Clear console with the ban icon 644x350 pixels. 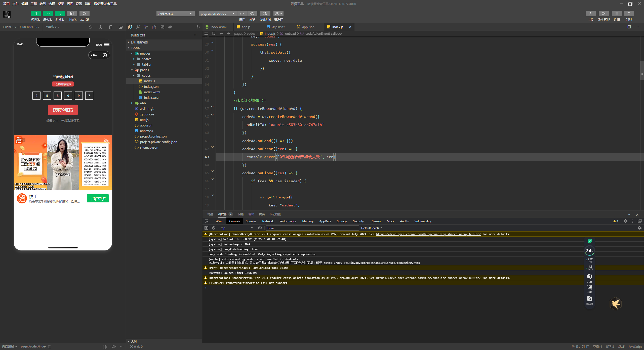point(214,228)
